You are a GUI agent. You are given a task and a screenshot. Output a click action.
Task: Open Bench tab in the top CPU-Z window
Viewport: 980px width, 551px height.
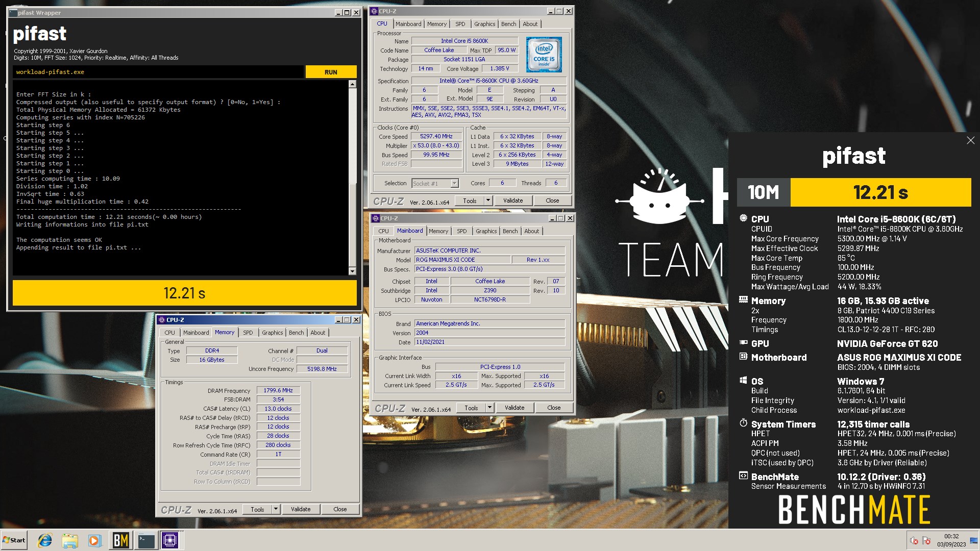coord(508,24)
